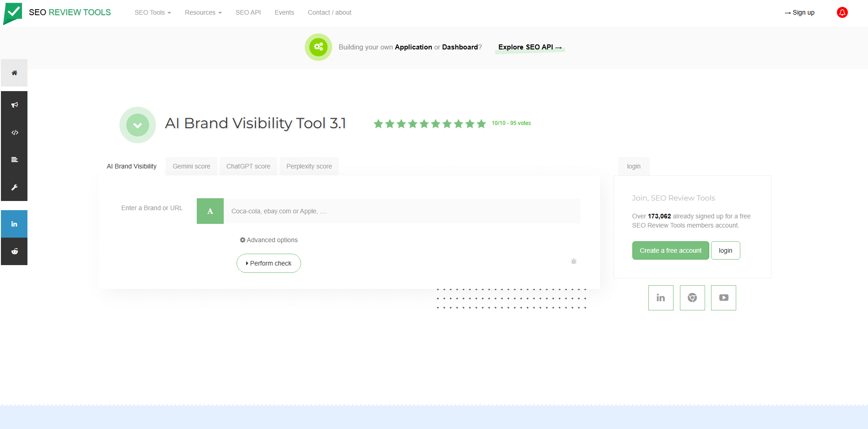The width and height of the screenshot is (868, 429).
Task: Share the page on LinkedIn via sidebar
Action: click(x=14, y=223)
